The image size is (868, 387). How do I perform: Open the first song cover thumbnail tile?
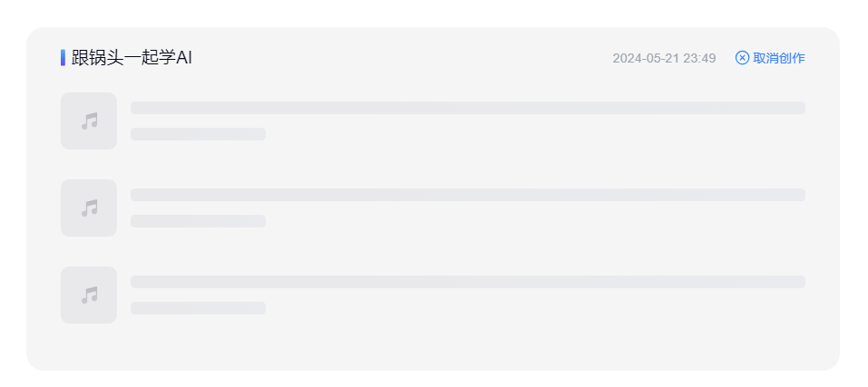pyautogui.click(x=73, y=104)
